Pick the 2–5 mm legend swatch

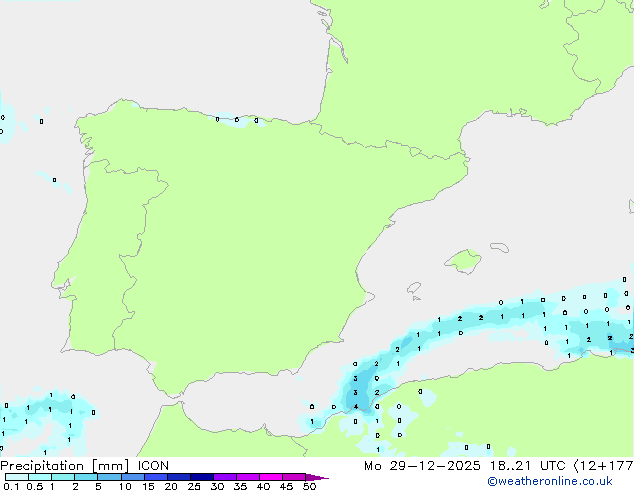click(x=86, y=477)
